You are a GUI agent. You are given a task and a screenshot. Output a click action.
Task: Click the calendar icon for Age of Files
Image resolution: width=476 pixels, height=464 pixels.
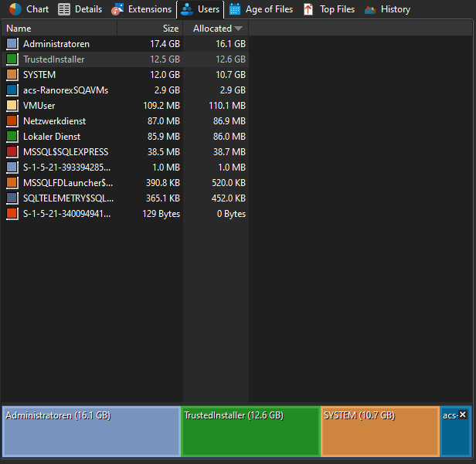(235, 9)
